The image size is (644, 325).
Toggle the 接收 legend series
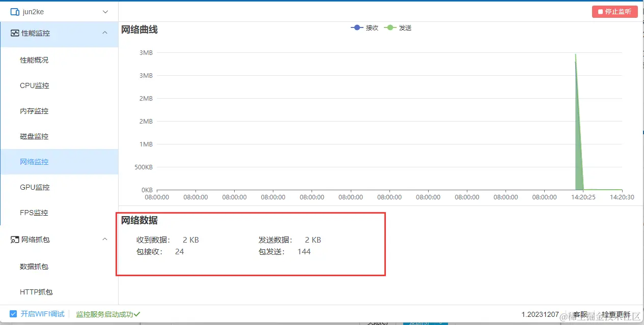coord(365,28)
